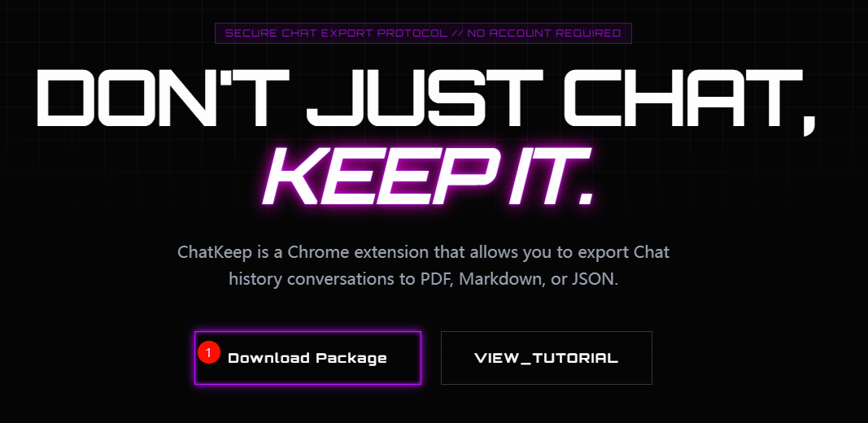
Task: Click the word PDF in the description
Action: click(x=438, y=279)
